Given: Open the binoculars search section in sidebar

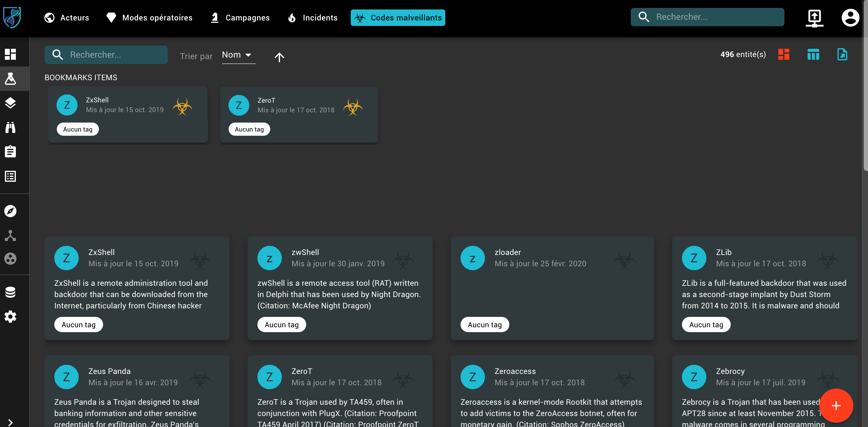Looking at the screenshot, I should (10, 127).
